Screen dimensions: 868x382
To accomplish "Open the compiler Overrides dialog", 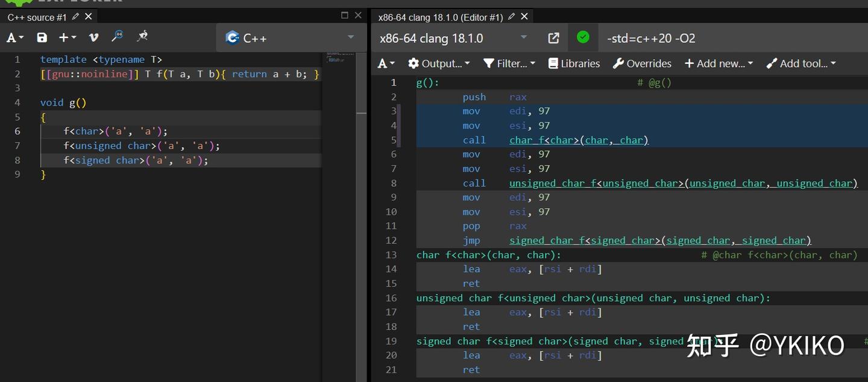I will tap(642, 63).
